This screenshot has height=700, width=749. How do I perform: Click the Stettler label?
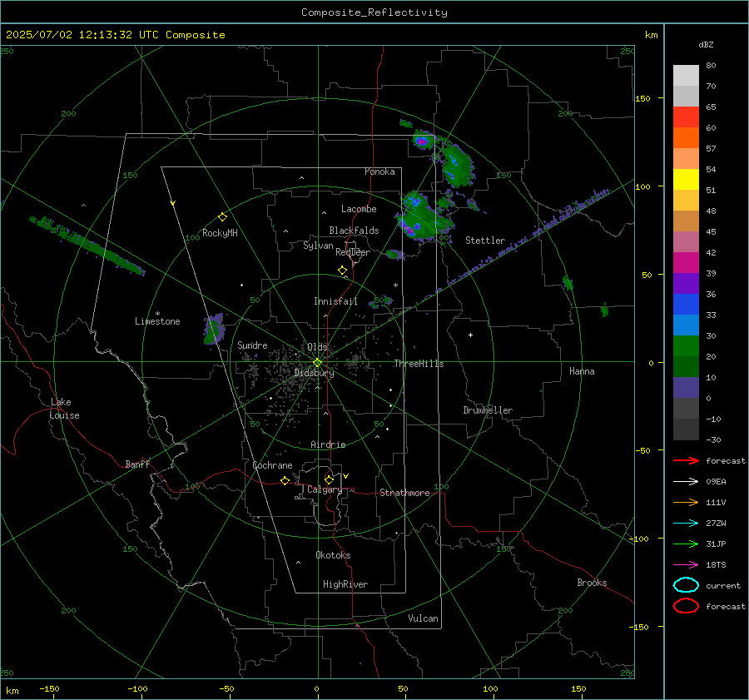pyautogui.click(x=485, y=241)
